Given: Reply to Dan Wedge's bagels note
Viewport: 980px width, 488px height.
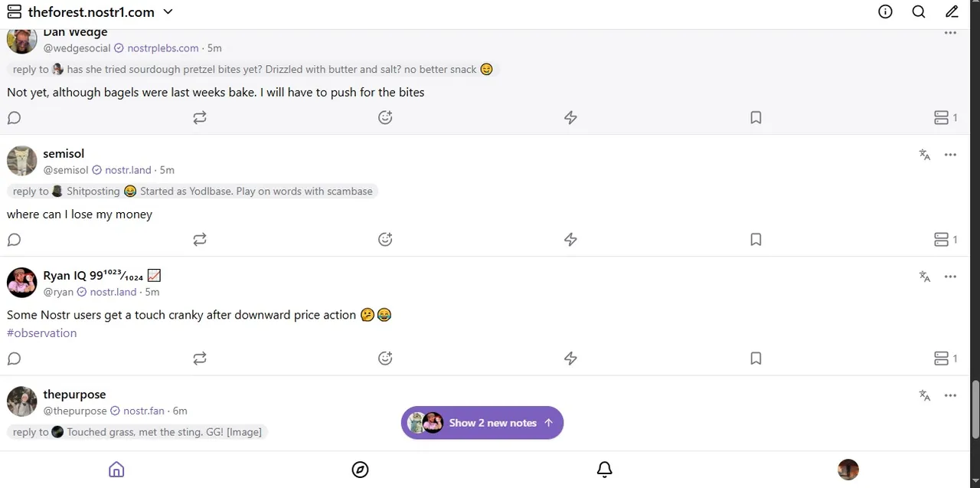Looking at the screenshot, I should [14, 118].
